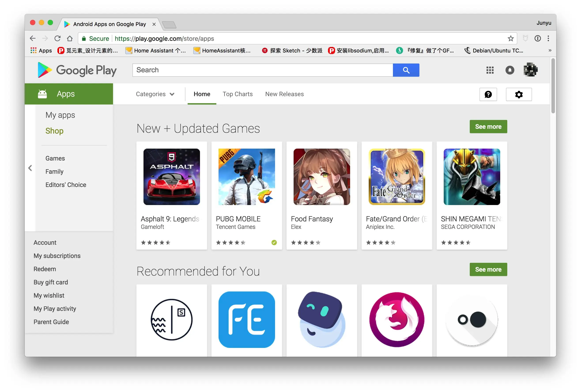Expand the left sidebar collapse arrow
Screen dimensions: 581x392
pos(30,168)
